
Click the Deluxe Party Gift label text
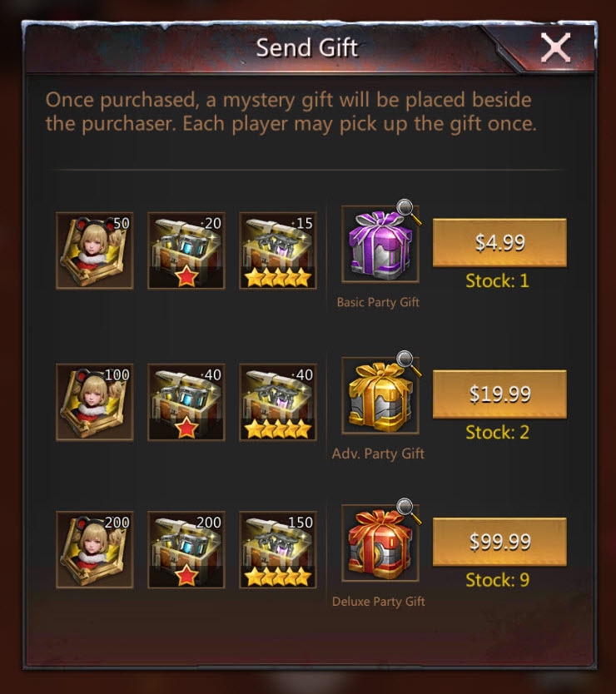379,602
